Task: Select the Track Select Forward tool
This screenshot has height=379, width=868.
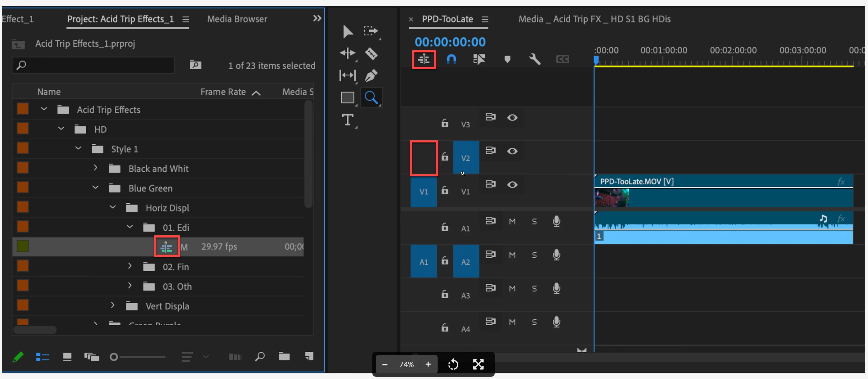Action: (371, 31)
